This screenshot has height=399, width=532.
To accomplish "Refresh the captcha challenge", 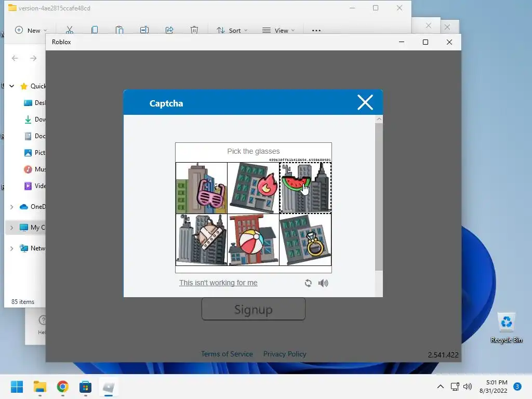I will tap(308, 283).
